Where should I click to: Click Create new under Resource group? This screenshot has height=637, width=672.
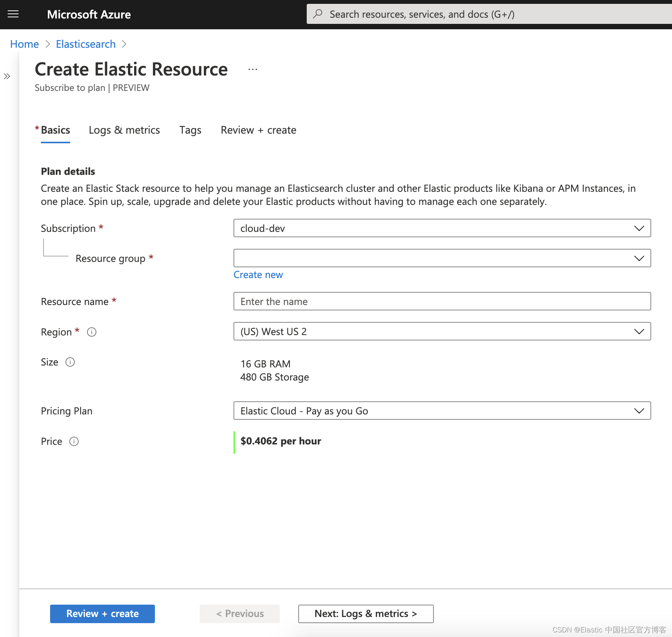(258, 275)
